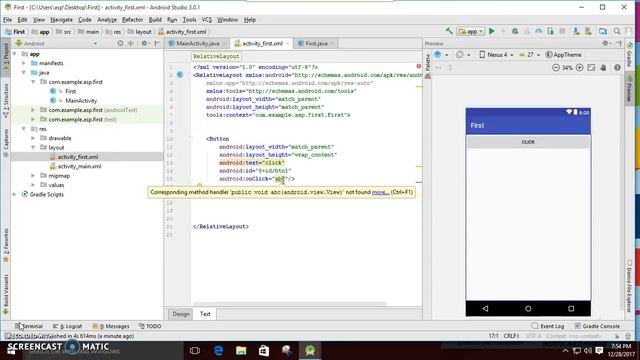This screenshot has width=640, height=360.
Task: Open Microsoft Store from taskbar
Action: click(x=264, y=350)
